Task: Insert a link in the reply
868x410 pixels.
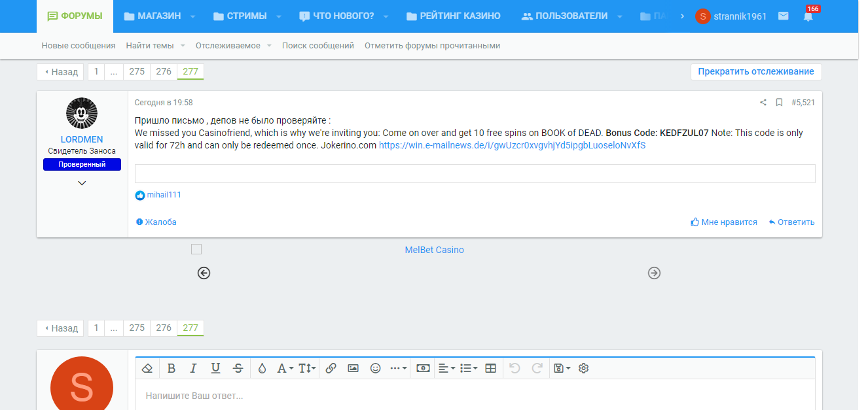Action: pyautogui.click(x=331, y=368)
